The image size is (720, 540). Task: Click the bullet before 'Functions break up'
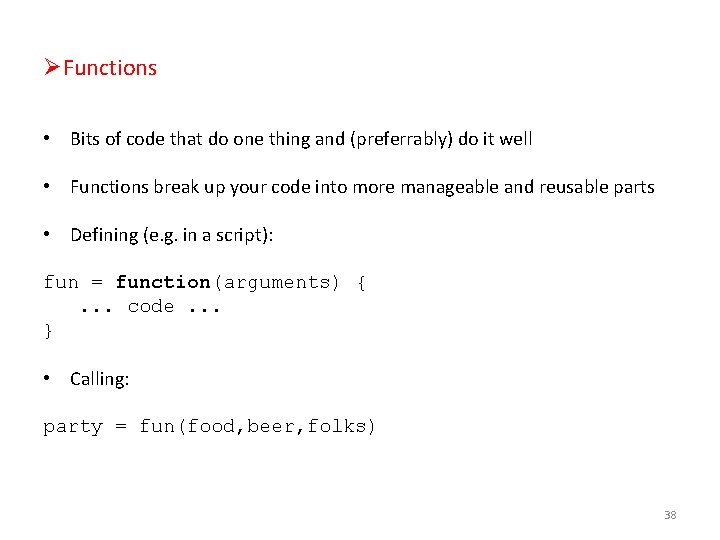coord(46,186)
